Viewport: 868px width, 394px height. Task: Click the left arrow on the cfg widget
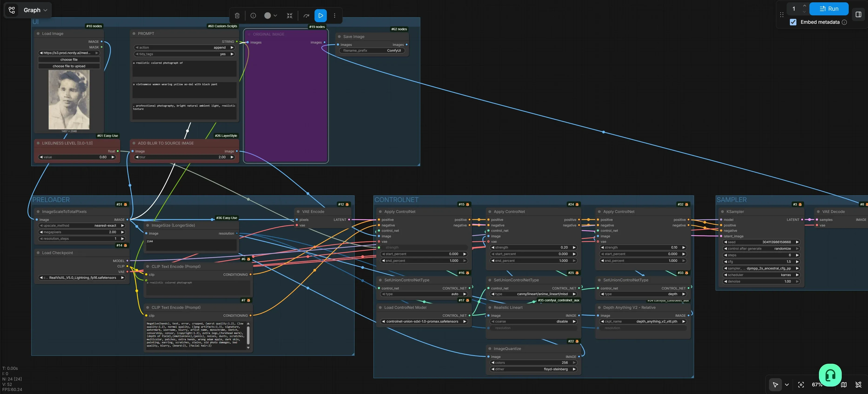pos(725,262)
